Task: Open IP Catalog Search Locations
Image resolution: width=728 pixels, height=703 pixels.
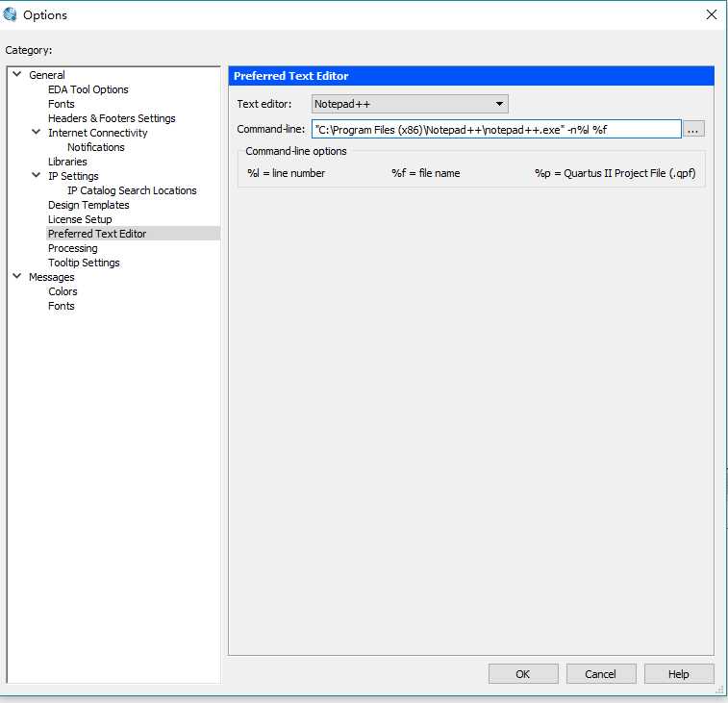Action: (x=132, y=190)
